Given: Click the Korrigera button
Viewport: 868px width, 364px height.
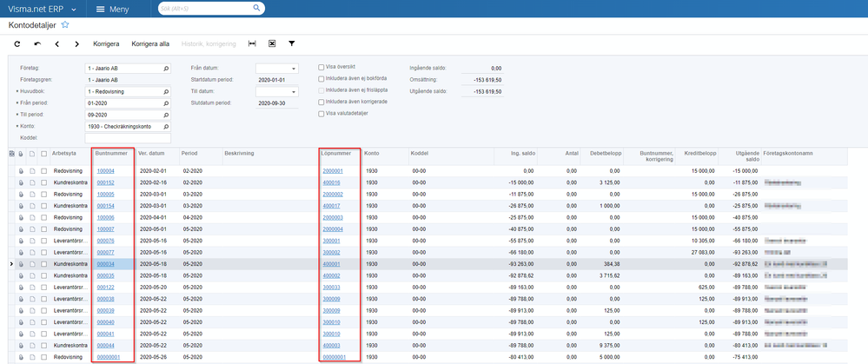Looking at the screenshot, I should click(106, 43).
